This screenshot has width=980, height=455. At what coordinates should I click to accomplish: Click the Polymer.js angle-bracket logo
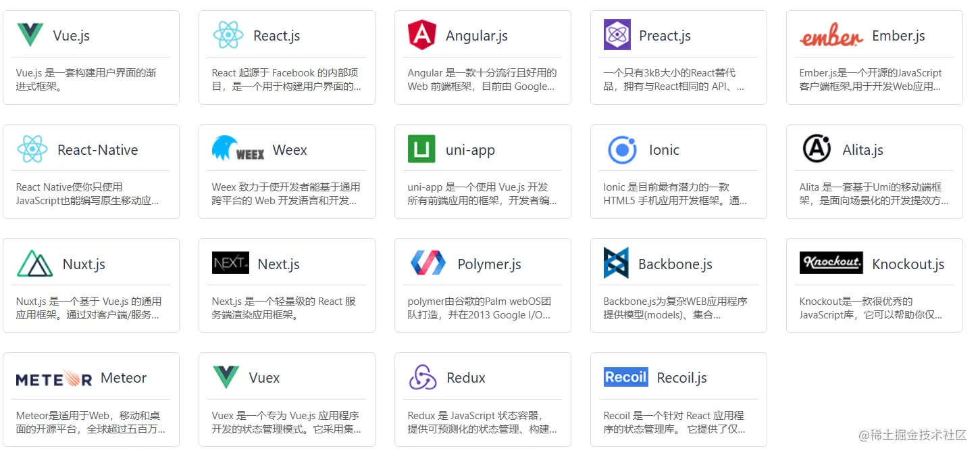click(428, 263)
